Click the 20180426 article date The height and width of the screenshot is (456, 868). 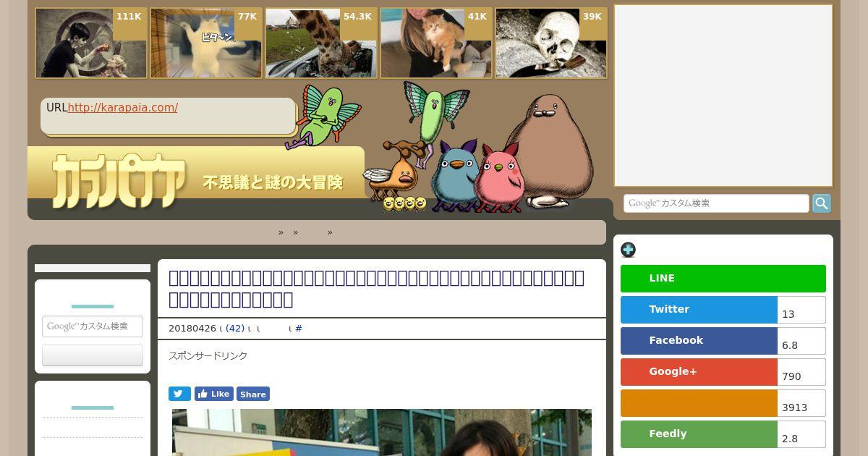(x=192, y=329)
